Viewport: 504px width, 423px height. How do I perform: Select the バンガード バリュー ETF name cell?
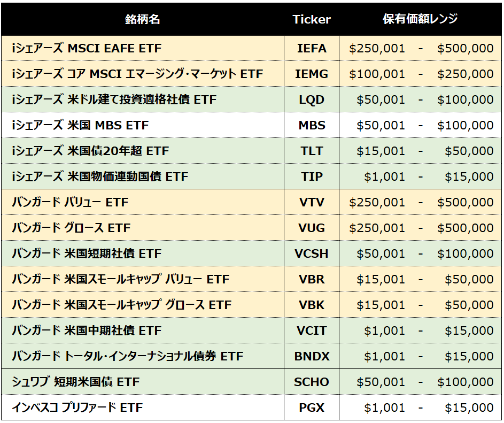tap(70, 203)
